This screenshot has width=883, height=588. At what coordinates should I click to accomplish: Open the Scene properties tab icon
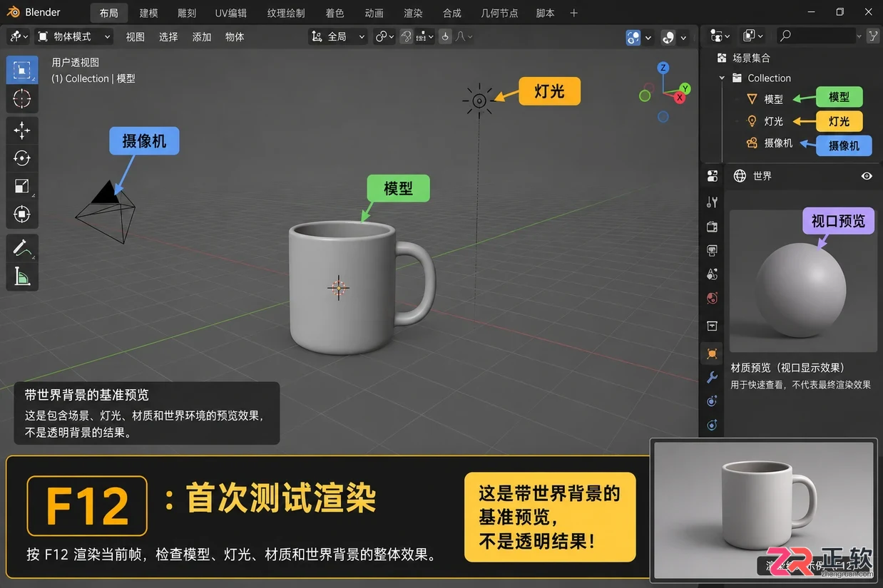click(712, 274)
